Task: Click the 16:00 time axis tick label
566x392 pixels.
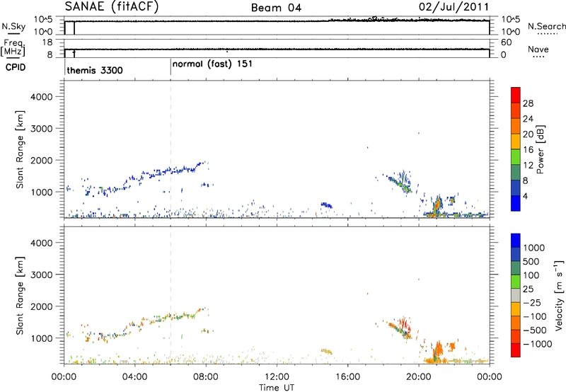Action: (347, 377)
